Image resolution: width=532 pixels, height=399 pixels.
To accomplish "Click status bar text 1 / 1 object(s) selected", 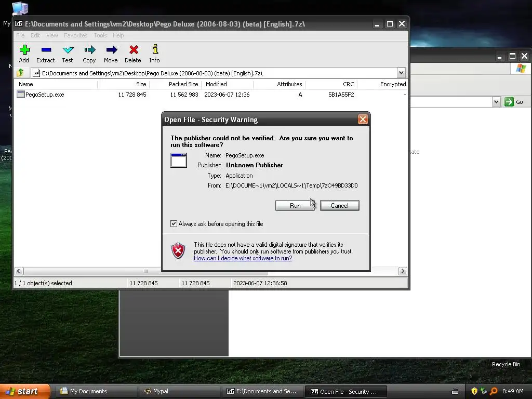I will tap(43, 283).
